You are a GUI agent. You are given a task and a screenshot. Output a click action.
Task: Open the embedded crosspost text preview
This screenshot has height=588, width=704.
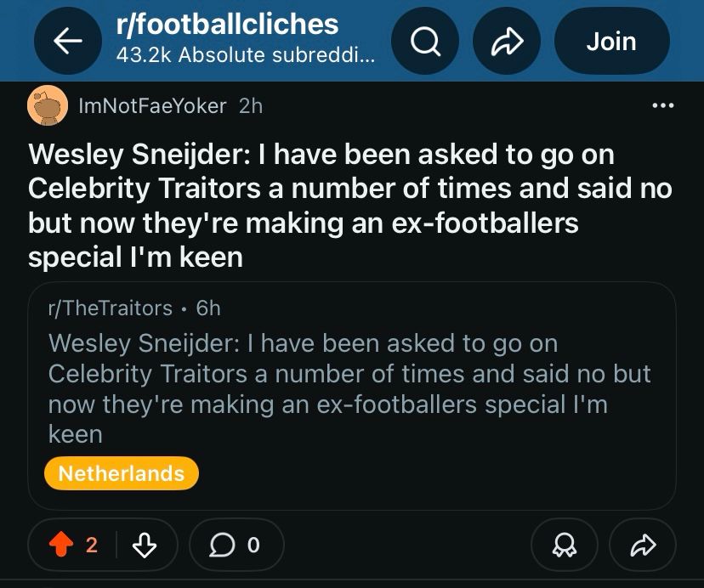tap(349, 388)
